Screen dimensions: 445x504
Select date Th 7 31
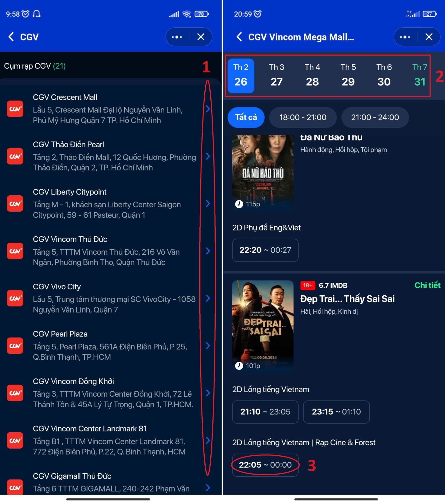click(420, 76)
